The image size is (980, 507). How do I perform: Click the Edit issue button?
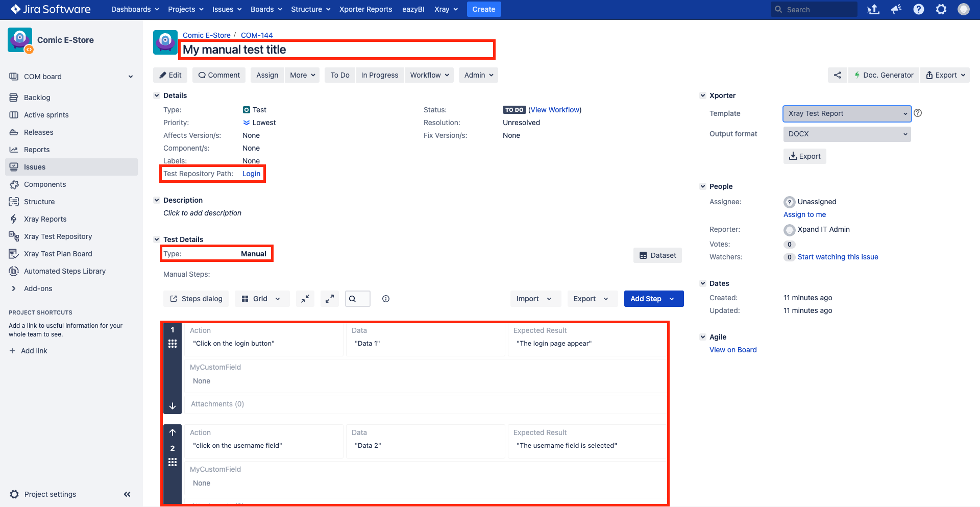170,75
